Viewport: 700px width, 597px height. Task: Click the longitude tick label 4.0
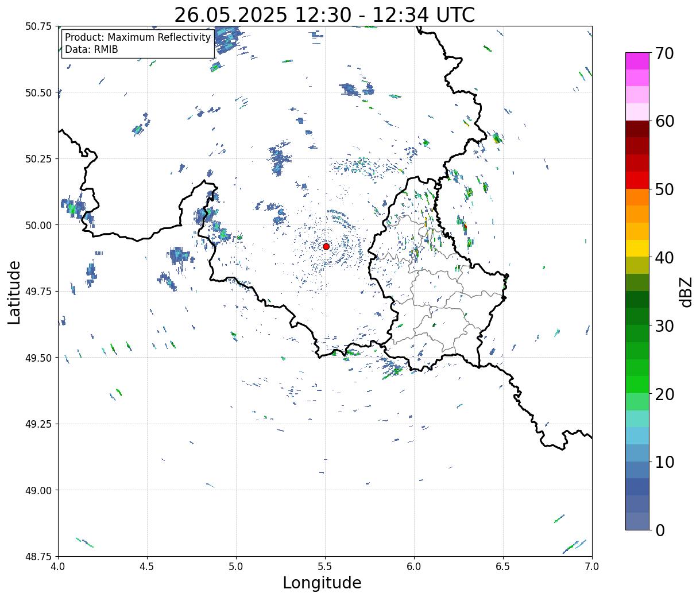(x=58, y=567)
